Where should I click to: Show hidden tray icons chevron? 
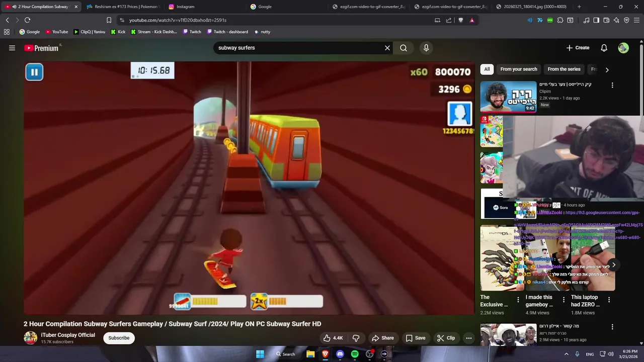(566, 354)
